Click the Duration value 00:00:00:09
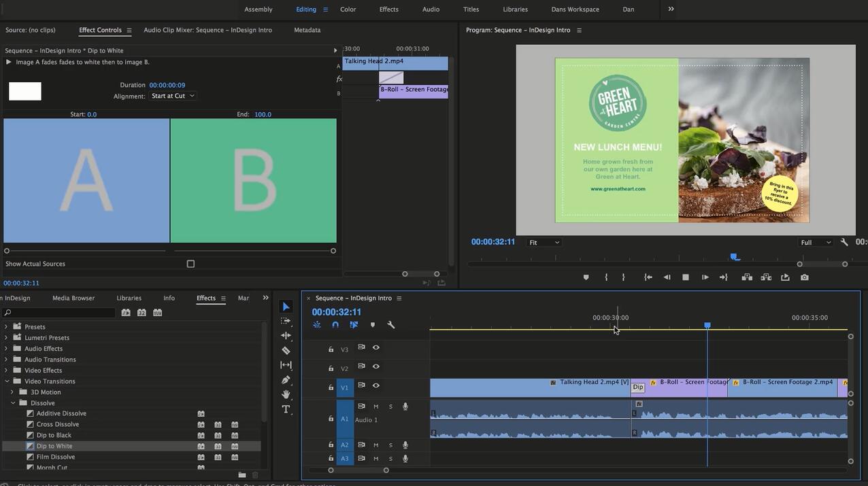 click(x=167, y=85)
